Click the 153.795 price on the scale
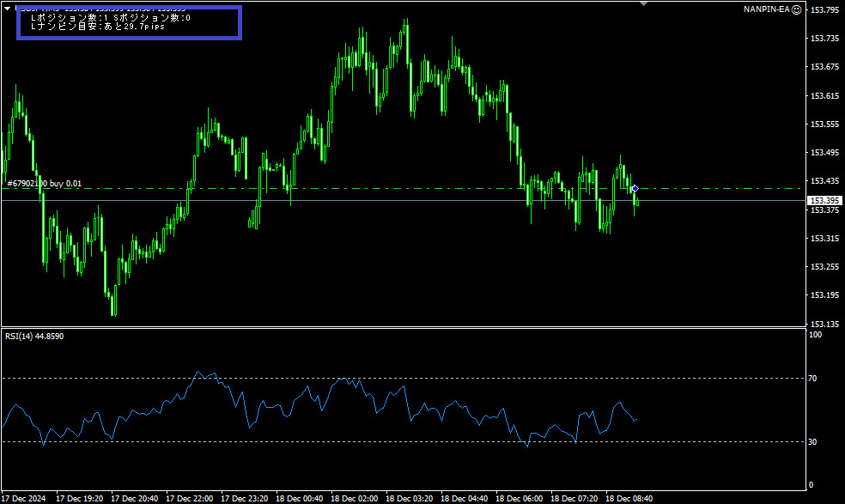Screen dimensions: 845x504 824,10
